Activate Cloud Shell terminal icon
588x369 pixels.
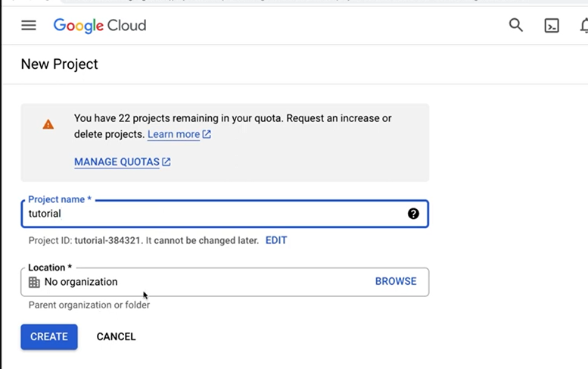point(552,26)
